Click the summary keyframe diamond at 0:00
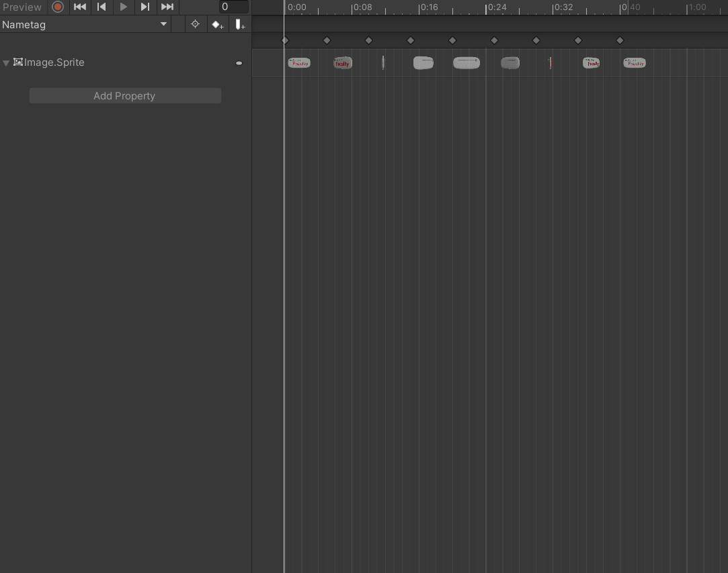The height and width of the screenshot is (573, 728). 285,40
